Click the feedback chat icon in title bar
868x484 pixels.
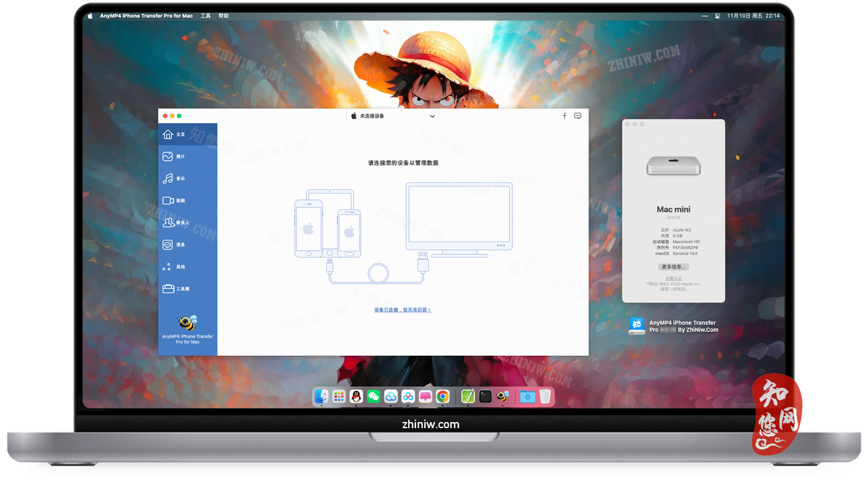pos(578,116)
